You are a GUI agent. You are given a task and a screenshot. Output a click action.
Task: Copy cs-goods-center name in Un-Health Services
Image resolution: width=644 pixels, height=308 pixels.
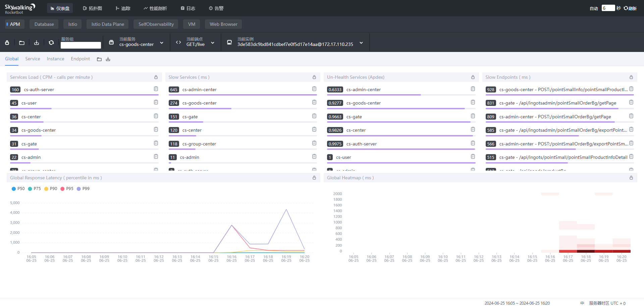473,102
